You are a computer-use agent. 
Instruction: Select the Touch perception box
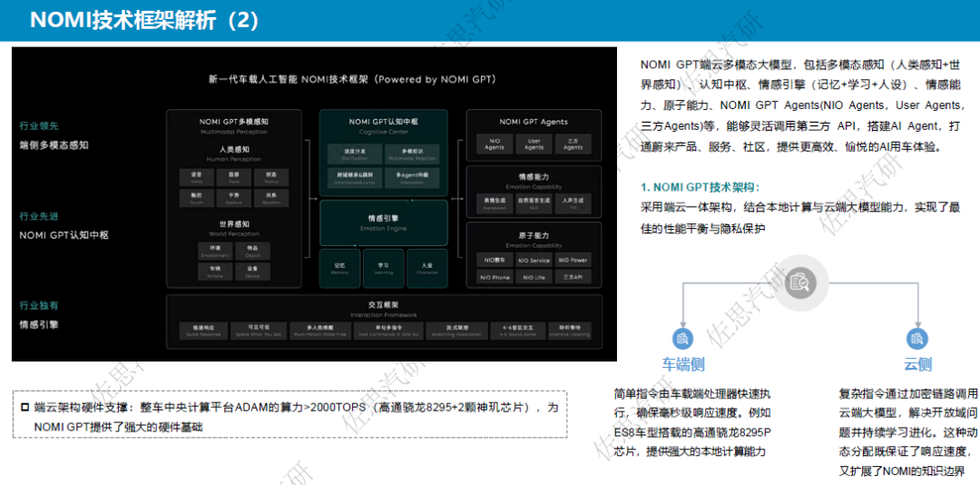(196, 198)
